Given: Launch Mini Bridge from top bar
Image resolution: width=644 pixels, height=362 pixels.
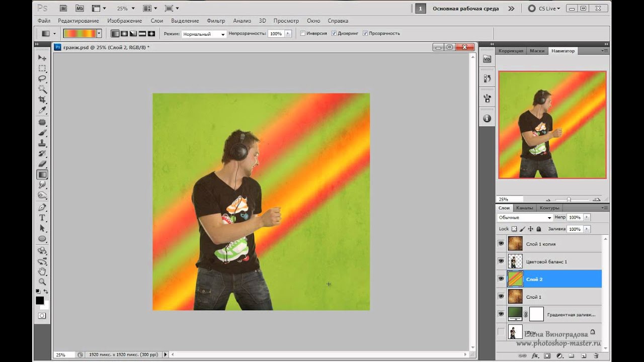Looking at the screenshot, I should (x=79, y=9).
